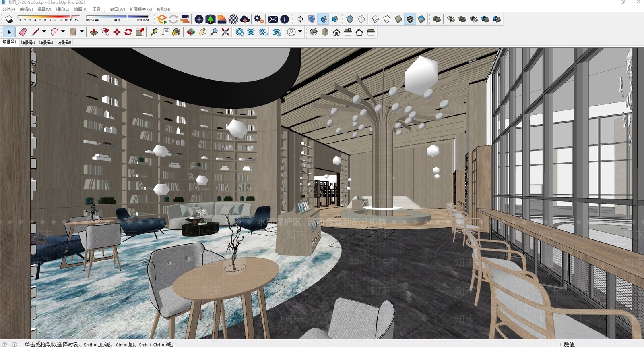The width and height of the screenshot is (644, 347).
Task: Switch to scene tab 场景号5
Action: tap(64, 42)
